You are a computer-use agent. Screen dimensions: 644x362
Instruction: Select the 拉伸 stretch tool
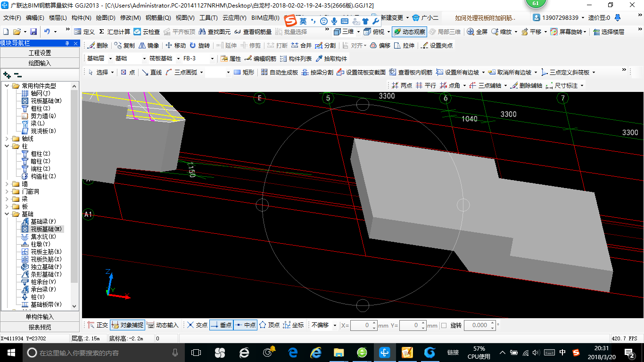tap(404, 45)
